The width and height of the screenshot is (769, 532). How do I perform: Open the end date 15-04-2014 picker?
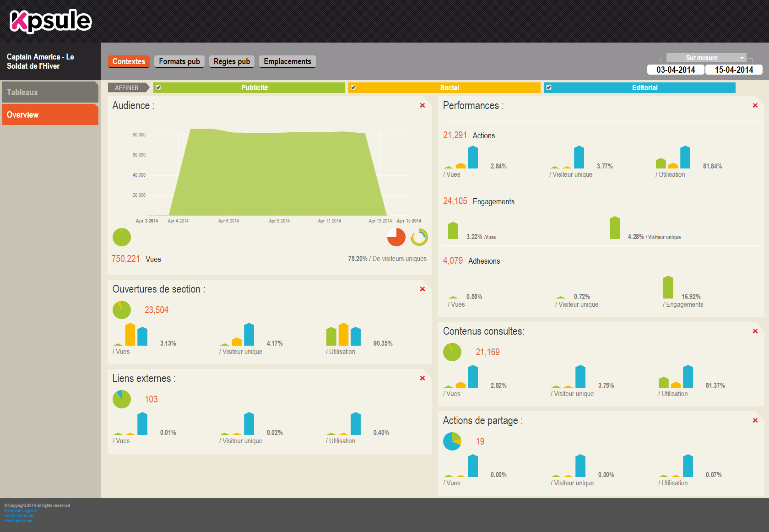pyautogui.click(x=733, y=70)
